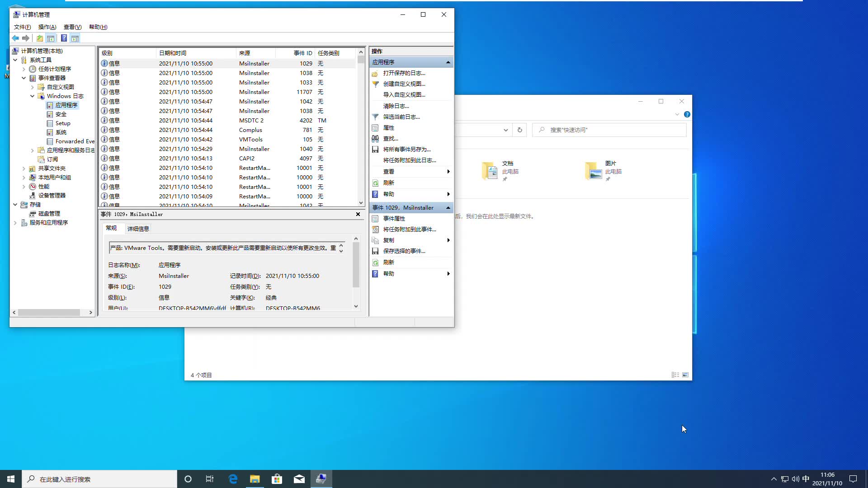Open Microsoft Store from the taskbar
Screen dimensions: 868x488
click(x=277, y=479)
